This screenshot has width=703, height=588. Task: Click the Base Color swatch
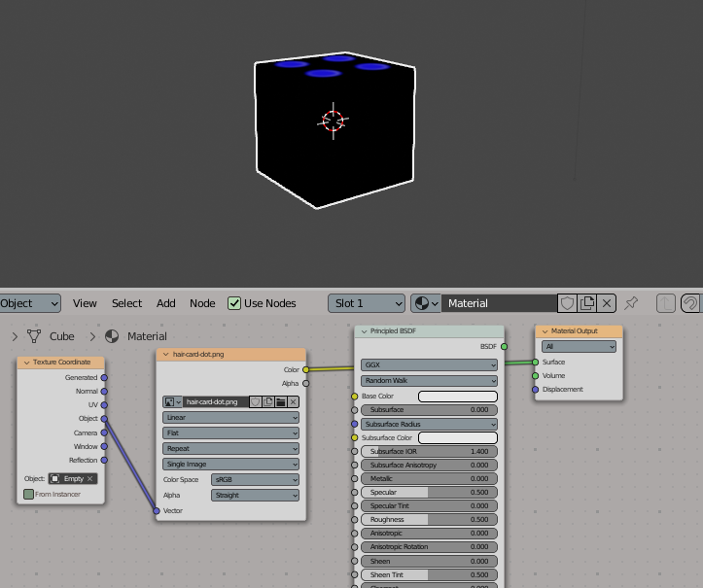coord(458,397)
